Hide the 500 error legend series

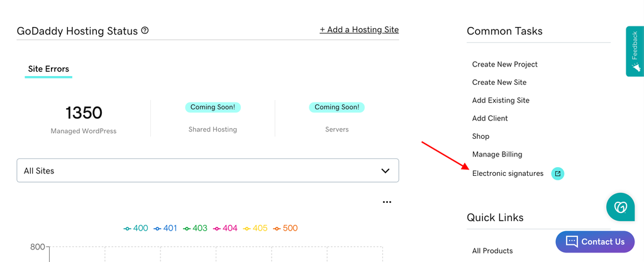(x=286, y=228)
